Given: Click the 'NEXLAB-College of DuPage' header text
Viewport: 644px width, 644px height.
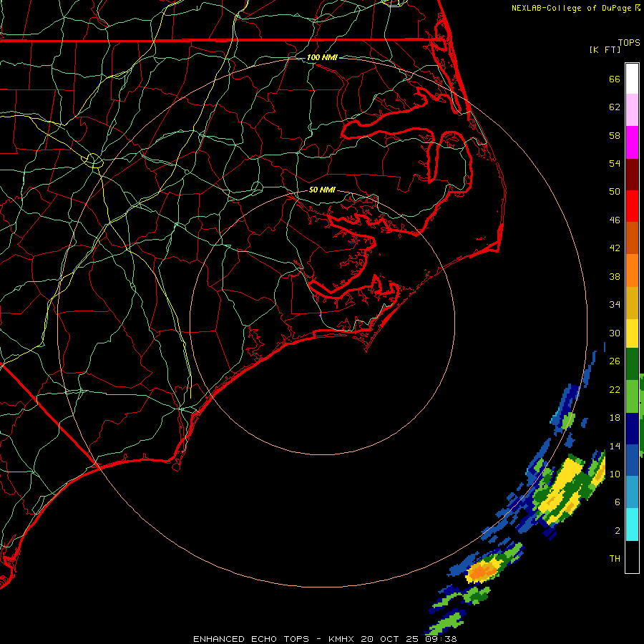Looking at the screenshot, I should [572, 8].
